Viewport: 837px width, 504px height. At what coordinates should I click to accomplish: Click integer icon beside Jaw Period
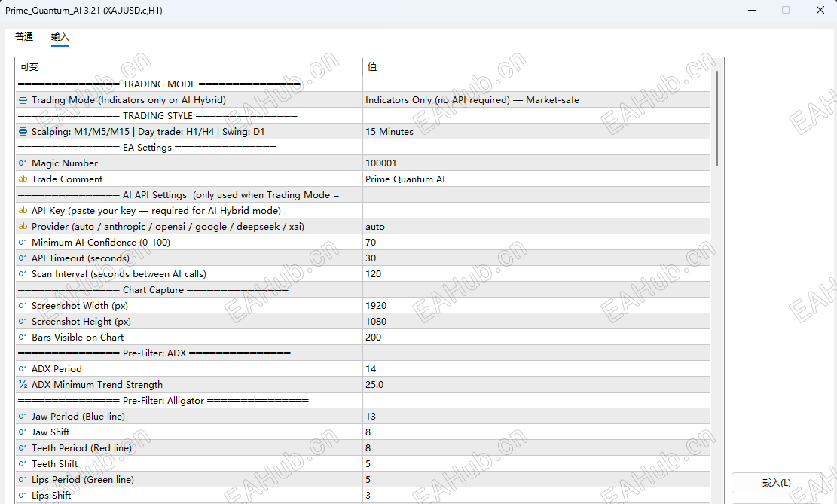pyautogui.click(x=23, y=417)
